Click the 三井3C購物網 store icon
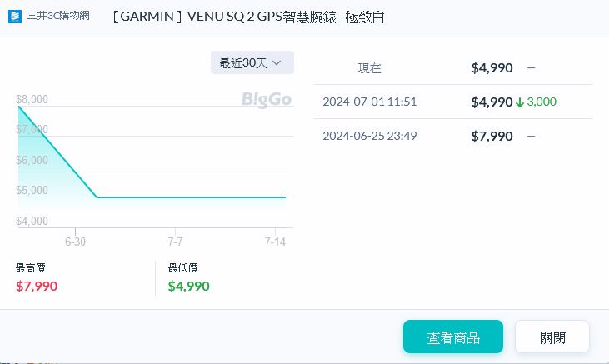609x364 pixels. click(x=15, y=17)
